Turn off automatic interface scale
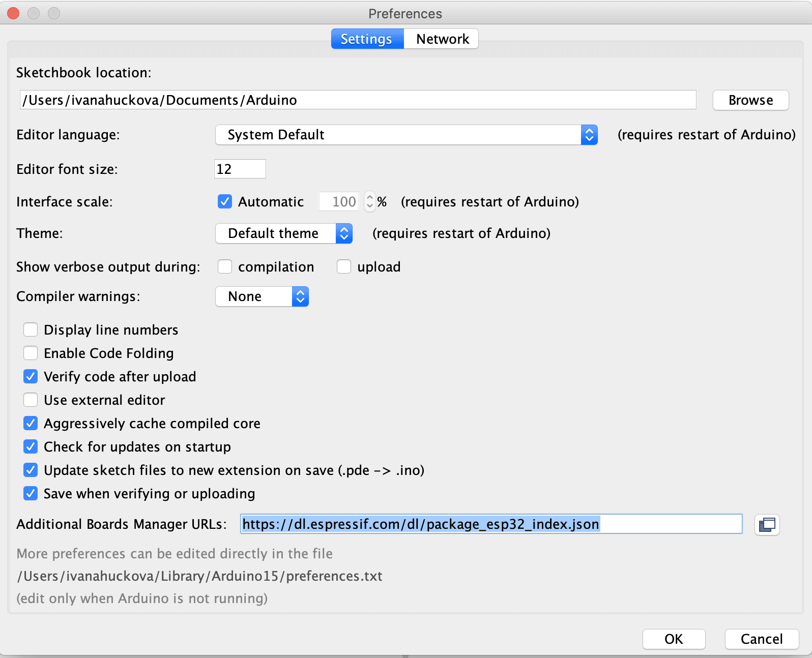 [x=225, y=202]
